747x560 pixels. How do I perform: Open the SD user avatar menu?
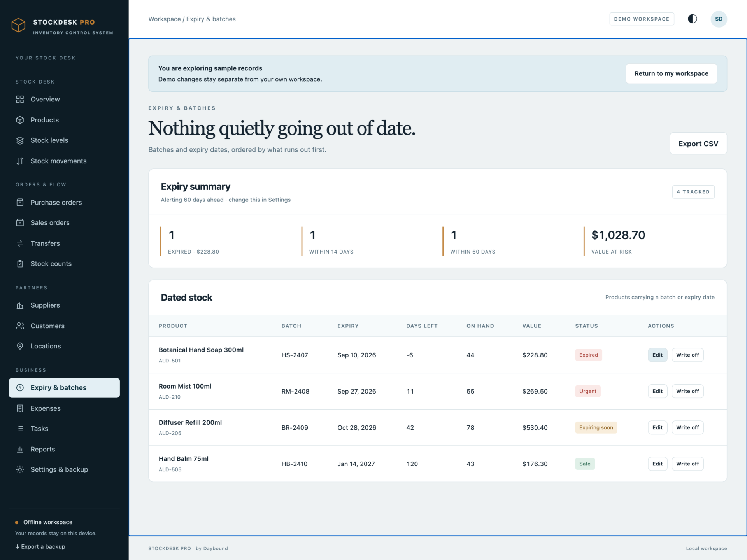[x=719, y=19]
